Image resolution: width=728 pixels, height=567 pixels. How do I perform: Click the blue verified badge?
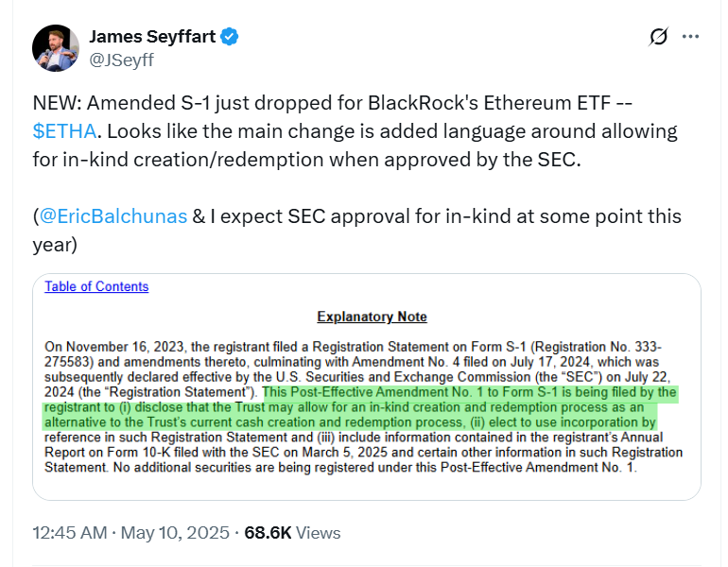(230, 38)
